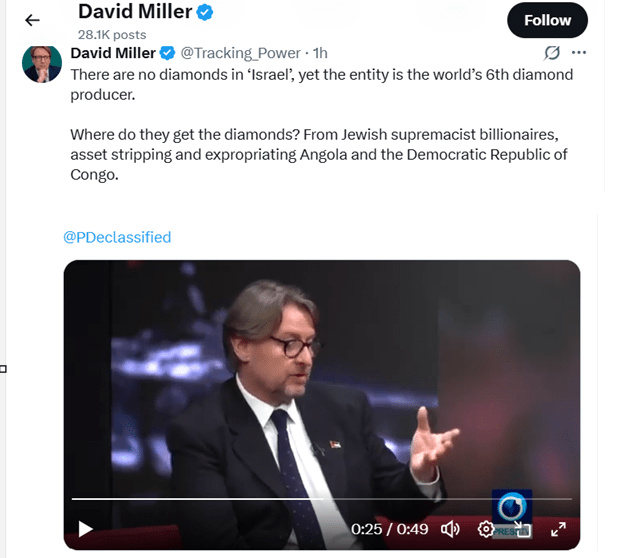The image size is (618, 558).
Task: Play the video
Action: (86, 529)
